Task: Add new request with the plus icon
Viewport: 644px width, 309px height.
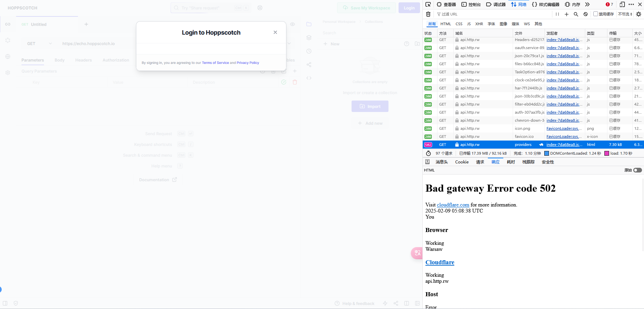Action: coord(566,14)
